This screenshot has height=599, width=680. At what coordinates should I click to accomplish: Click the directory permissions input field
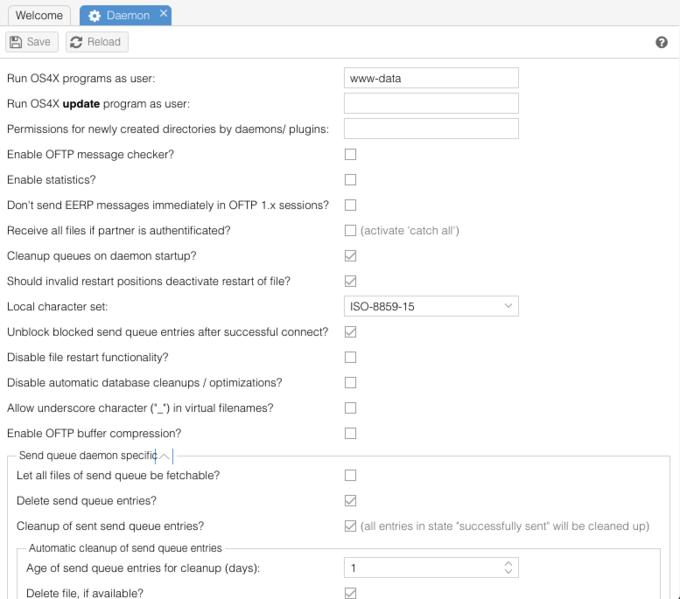click(430, 128)
